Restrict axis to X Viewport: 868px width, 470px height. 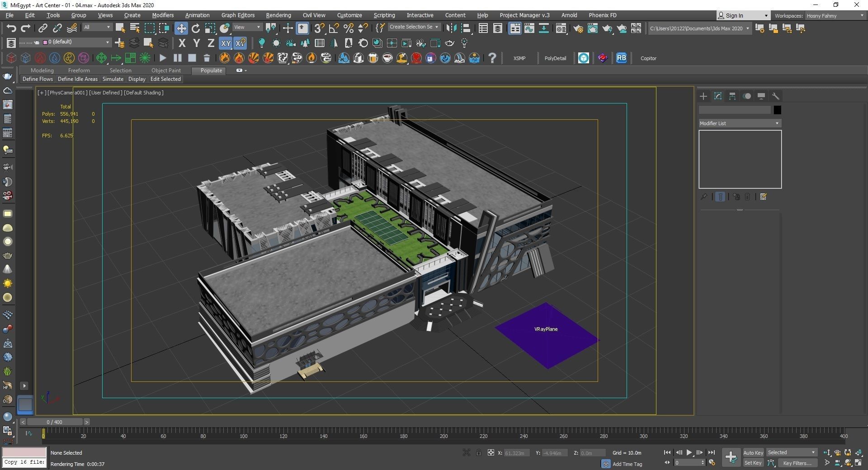pyautogui.click(x=182, y=43)
